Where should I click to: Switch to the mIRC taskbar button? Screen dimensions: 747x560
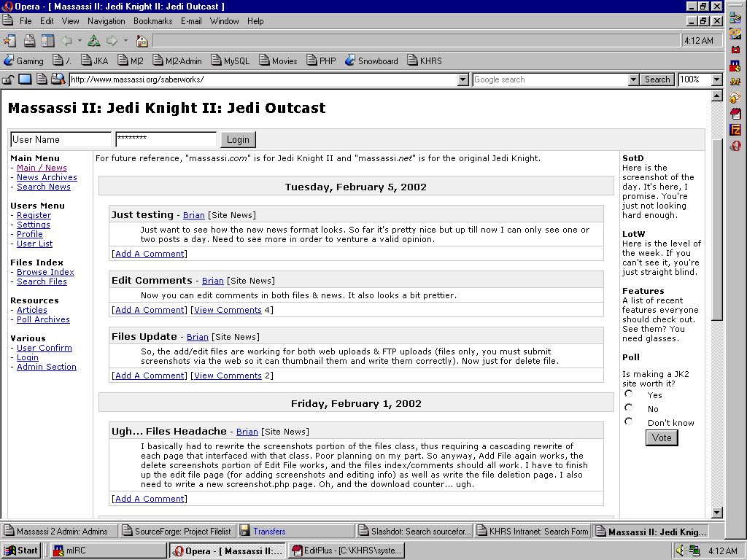(108, 551)
